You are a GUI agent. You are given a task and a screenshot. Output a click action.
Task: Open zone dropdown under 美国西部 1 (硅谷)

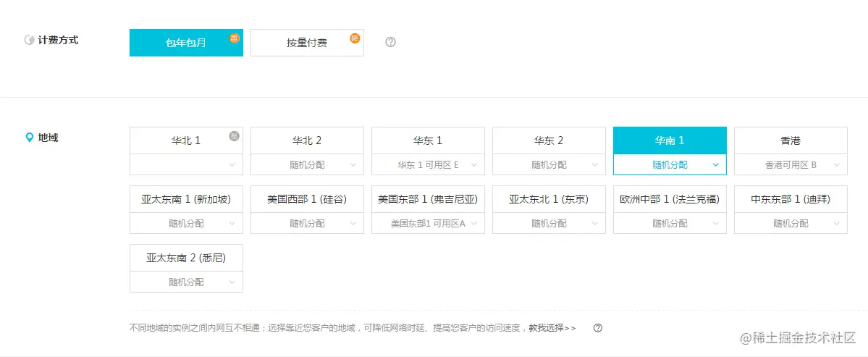click(307, 223)
